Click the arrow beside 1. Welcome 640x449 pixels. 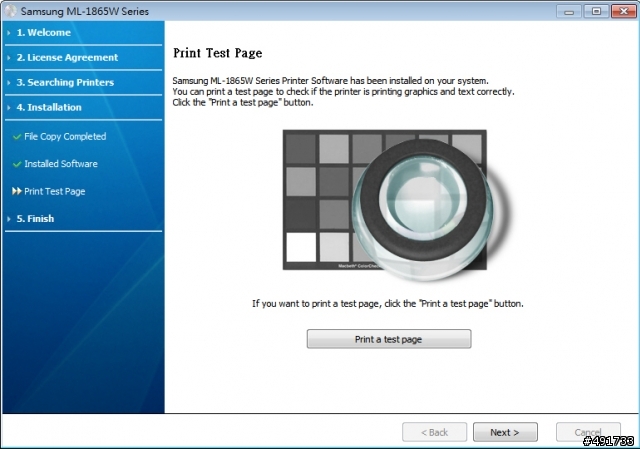click(x=9, y=33)
